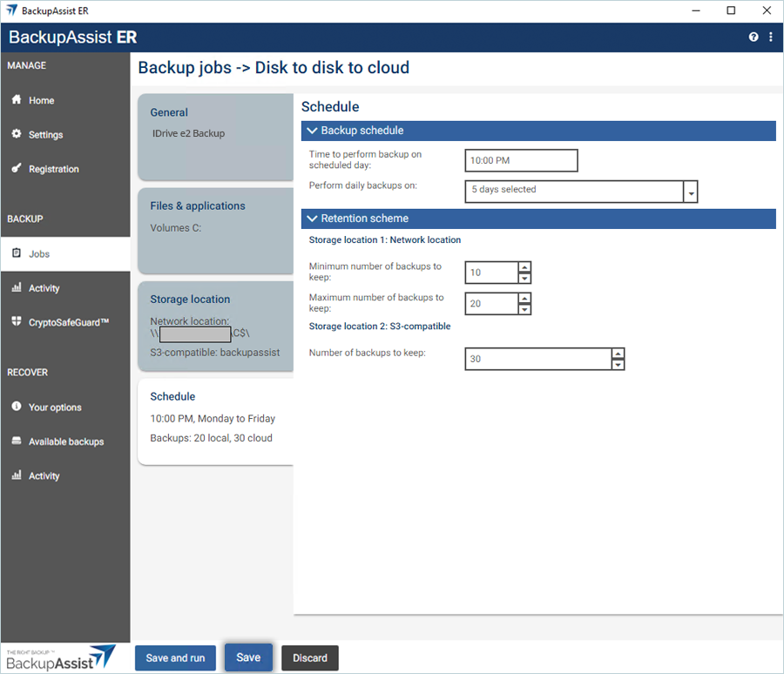This screenshot has width=784, height=674.
Task: Click the Registration key icon
Action: click(x=17, y=168)
